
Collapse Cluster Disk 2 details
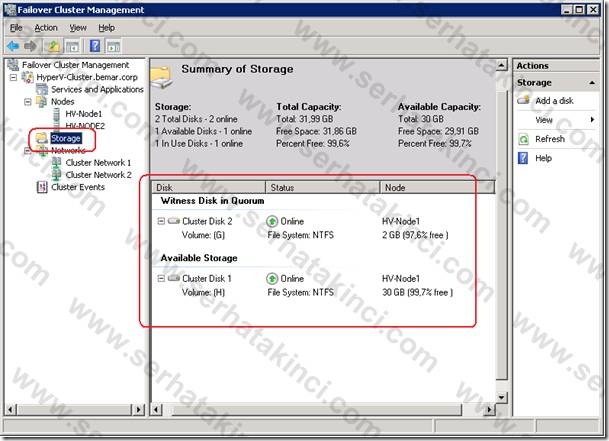pyautogui.click(x=161, y=221)
